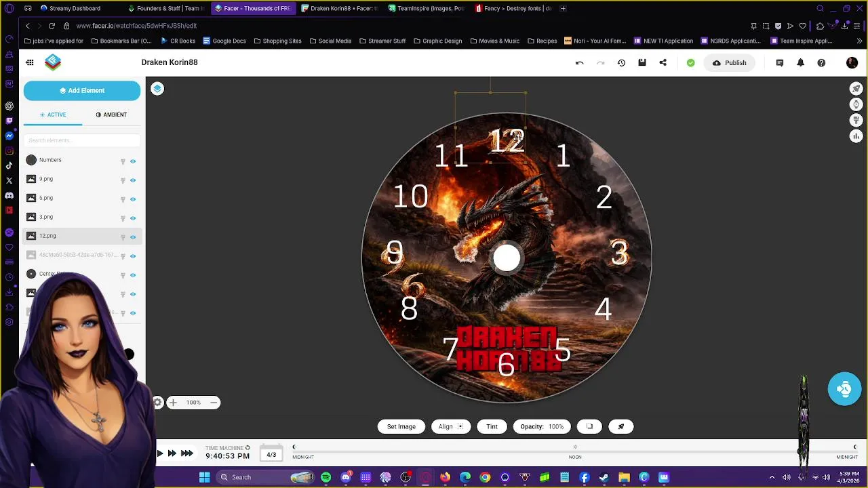Click the green sync status checkmark
Screen dimensions: 868x488
(x=690, y=62)
